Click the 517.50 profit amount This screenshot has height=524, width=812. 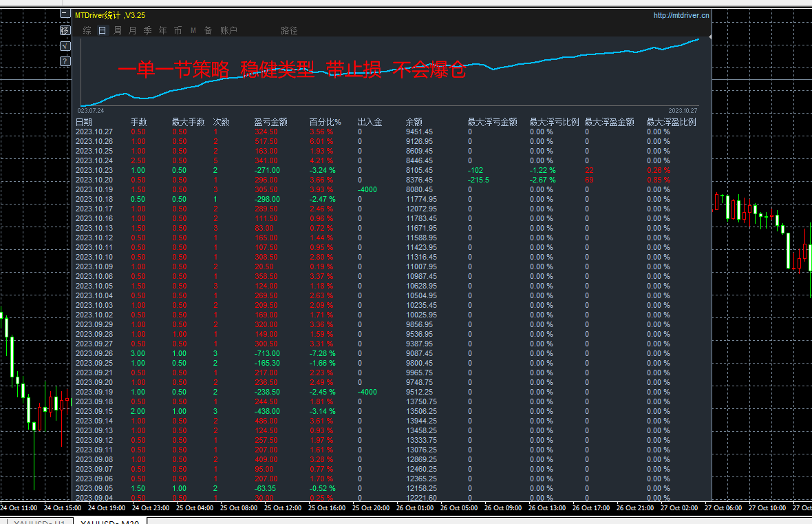pyautogui.click(x=266, y=141)
